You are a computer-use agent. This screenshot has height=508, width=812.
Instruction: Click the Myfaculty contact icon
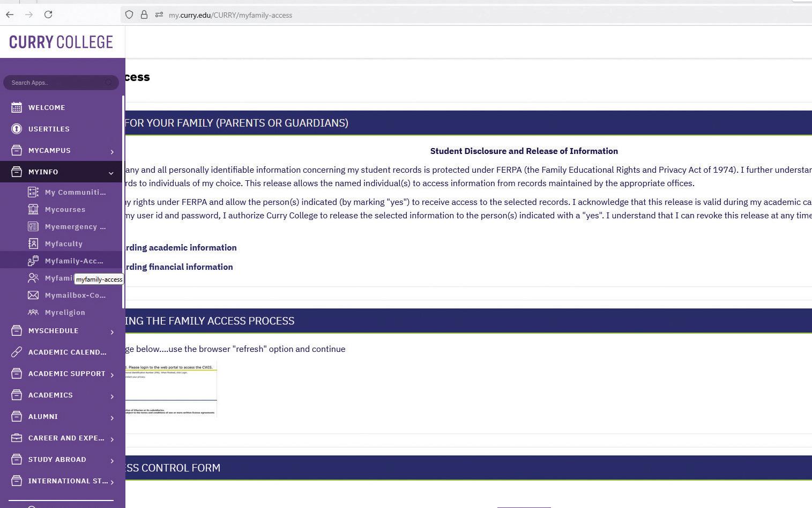point(33,244)
